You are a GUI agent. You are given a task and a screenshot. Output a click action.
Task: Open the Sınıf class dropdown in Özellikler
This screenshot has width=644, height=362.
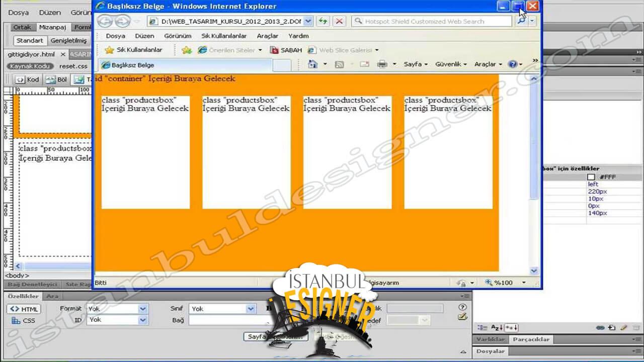[251, 309]
